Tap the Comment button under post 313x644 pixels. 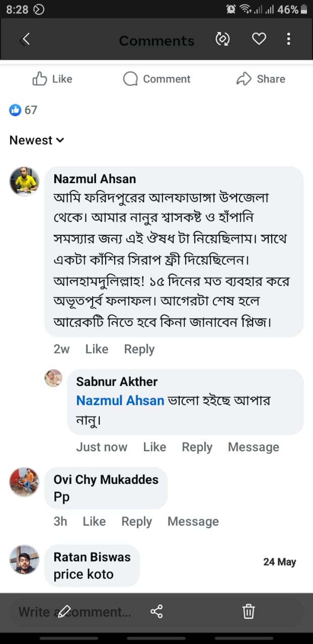[x=156, y=79]
